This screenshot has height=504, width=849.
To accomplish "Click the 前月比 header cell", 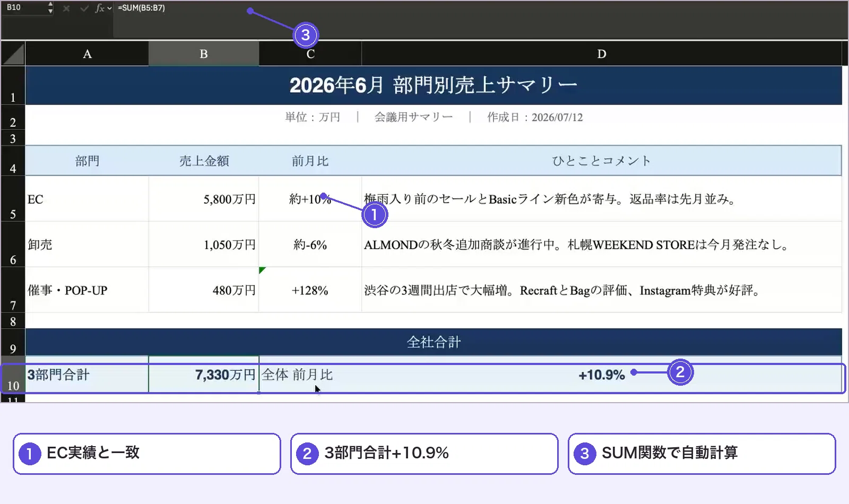I will [310, 161].
